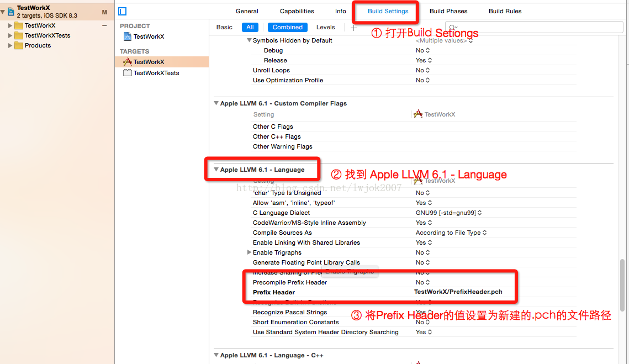Change CodeWarrior/MS-Style Inline Assembly value
The width and height of the screenshot is (629, 364).
(x=424, y=223)
